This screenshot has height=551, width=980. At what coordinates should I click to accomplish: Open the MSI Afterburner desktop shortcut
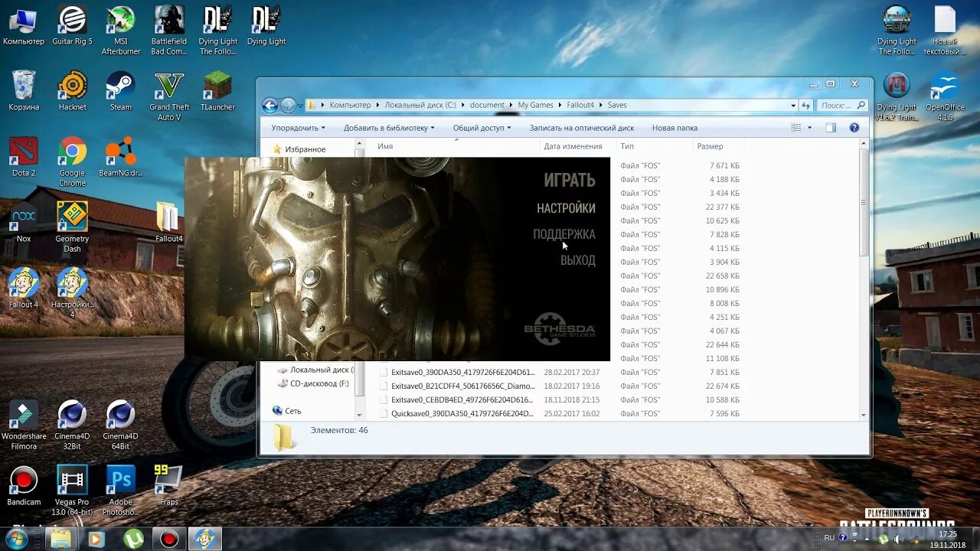click(x=121, y=31)
